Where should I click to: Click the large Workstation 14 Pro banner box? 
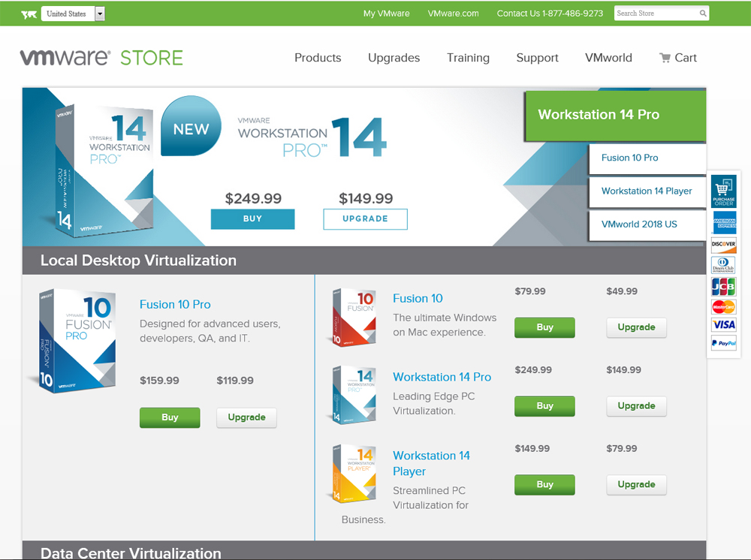pyautogui.click(x=103, y=170)
